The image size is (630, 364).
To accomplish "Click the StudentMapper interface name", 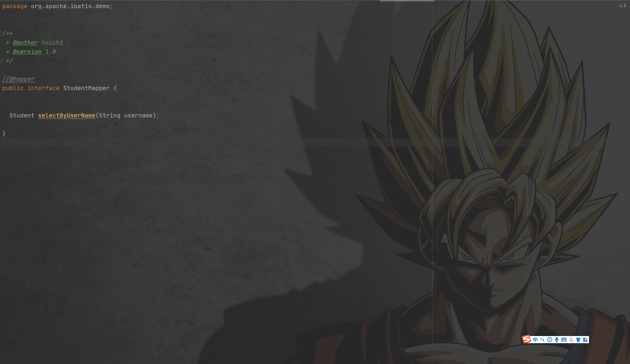I will (x=86, y=88).
